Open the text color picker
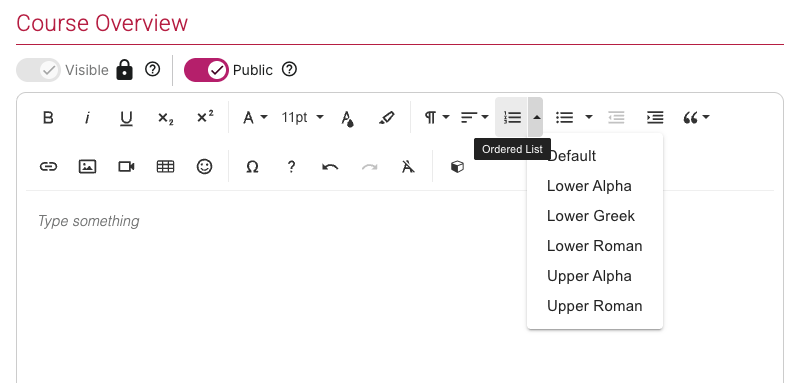The height and width of the screenshot is (383, 799). click(348, 118)
